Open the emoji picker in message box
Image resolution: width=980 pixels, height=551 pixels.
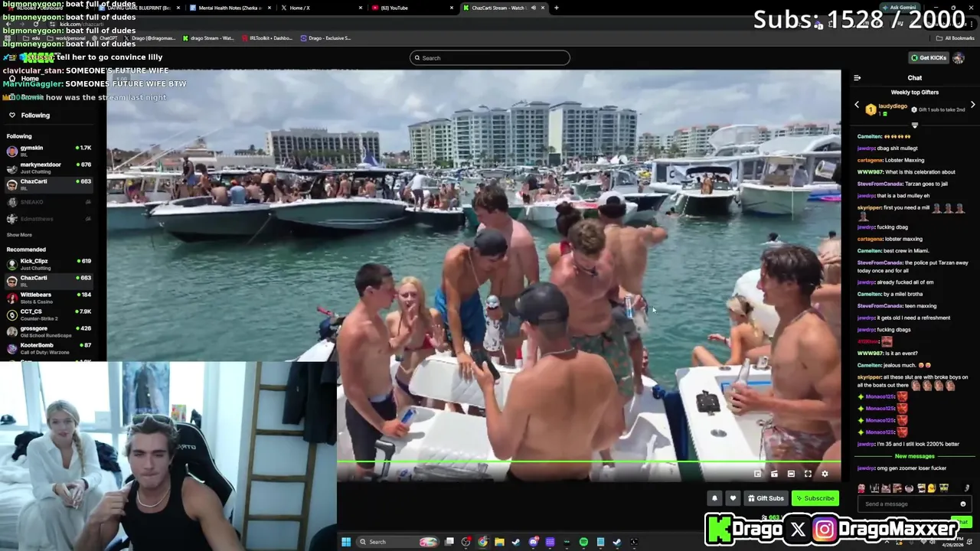(963, 504)
